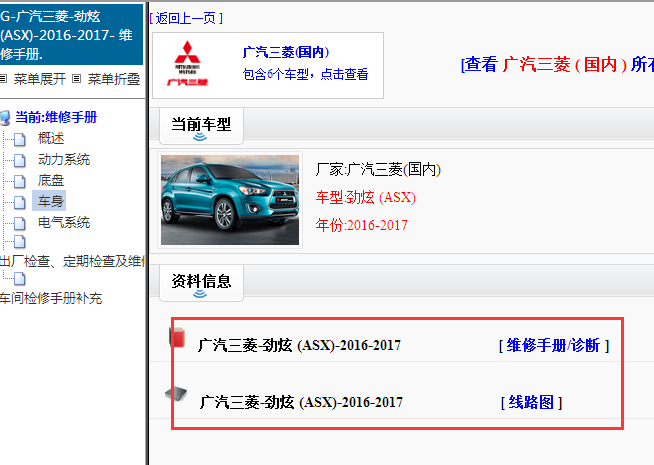This screenshot has height=465, width=654.
Task: Click the teal ASX car thumbnail
Action: tap(230, 200)
